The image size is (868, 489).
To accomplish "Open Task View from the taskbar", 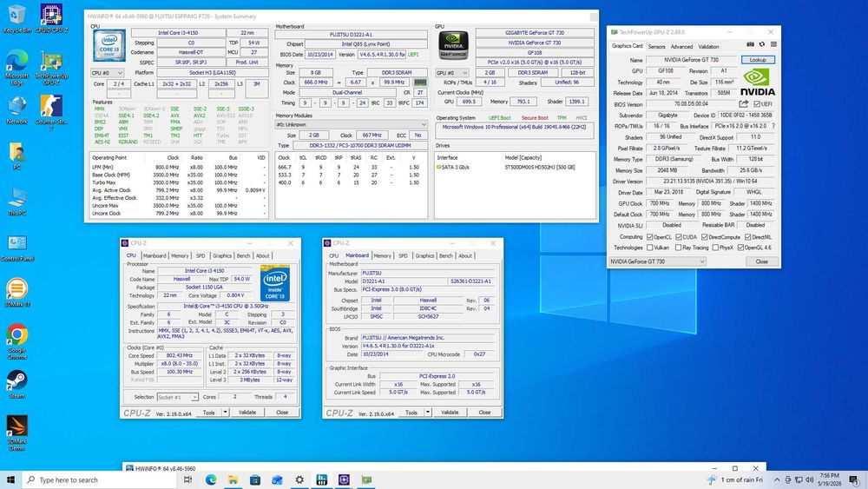I will pos(188,479).
